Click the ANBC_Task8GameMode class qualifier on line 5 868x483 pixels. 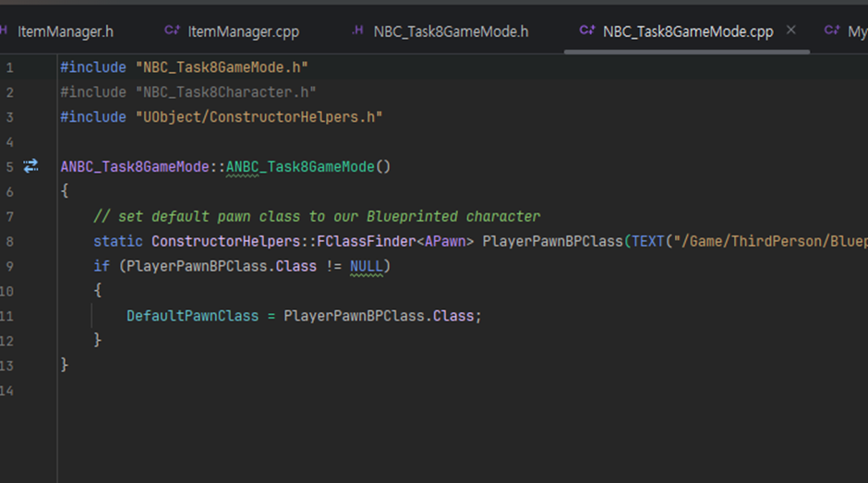coord(135,167)
